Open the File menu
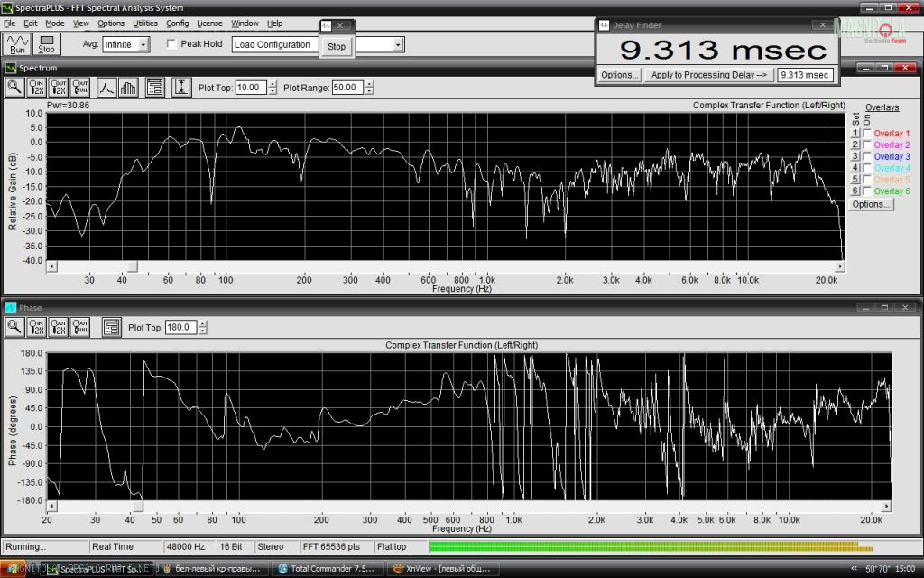This screenshot has height=578, width=924. 9,23
